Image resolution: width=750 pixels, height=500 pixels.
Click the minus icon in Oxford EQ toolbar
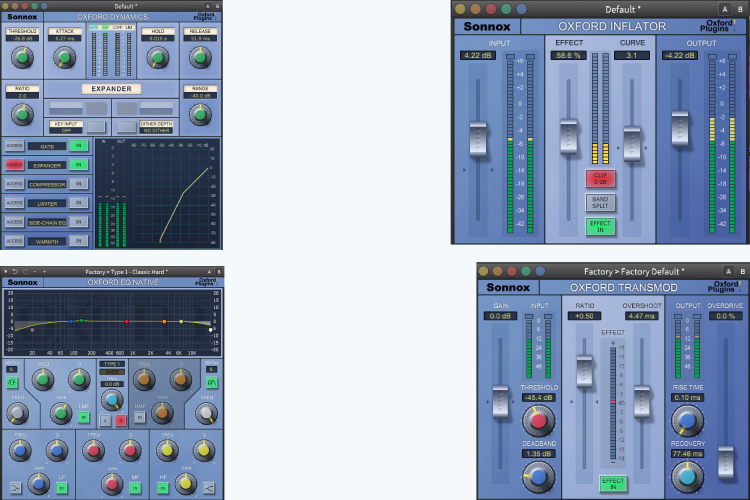click(35, 272)
